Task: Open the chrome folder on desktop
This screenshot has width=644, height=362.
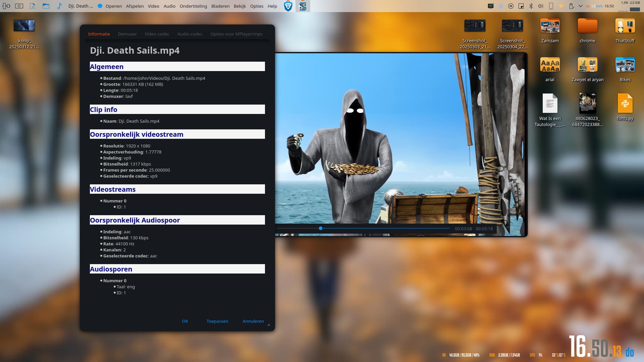Action: tap(588, 31)
